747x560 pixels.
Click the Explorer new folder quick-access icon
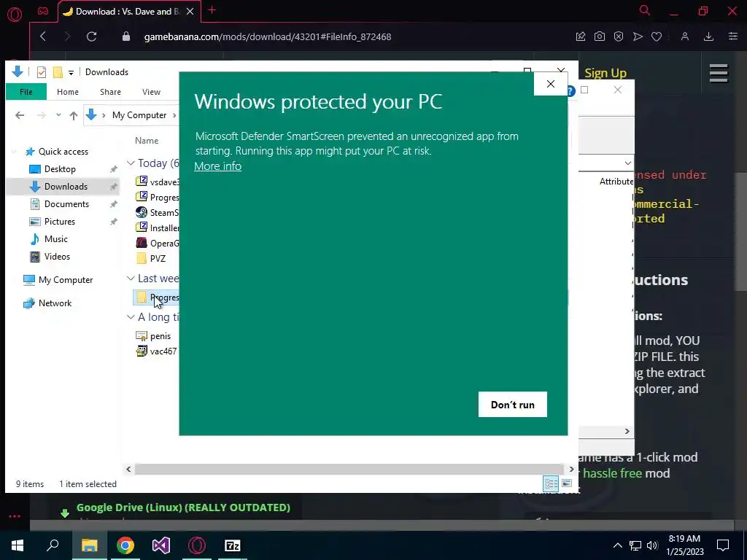click(58, 72)
